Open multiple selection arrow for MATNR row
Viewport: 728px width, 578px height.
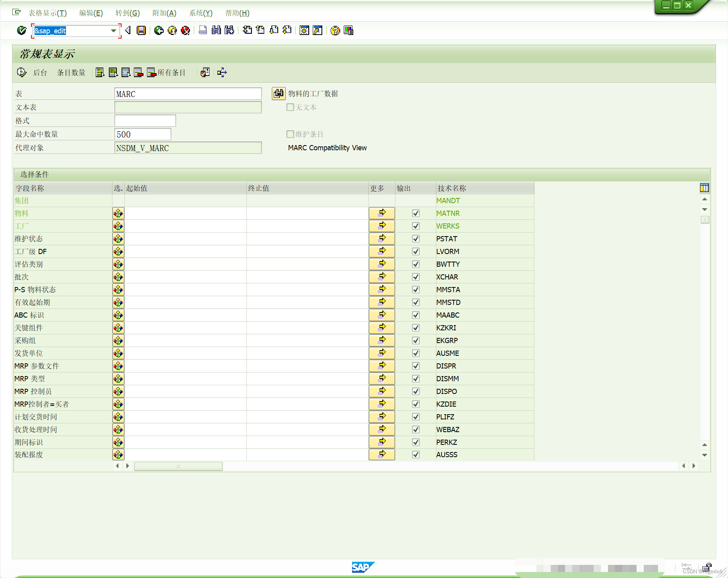(x=381, y=213)
